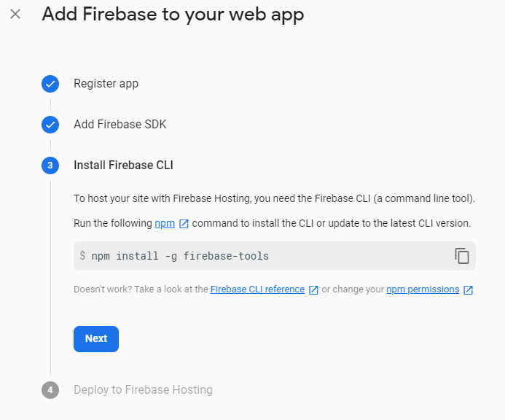Image resolution: width=505 pixels, height=420 pixels.
Task: Click external icon after Firebase CLI reference
Action: point(313,289)
